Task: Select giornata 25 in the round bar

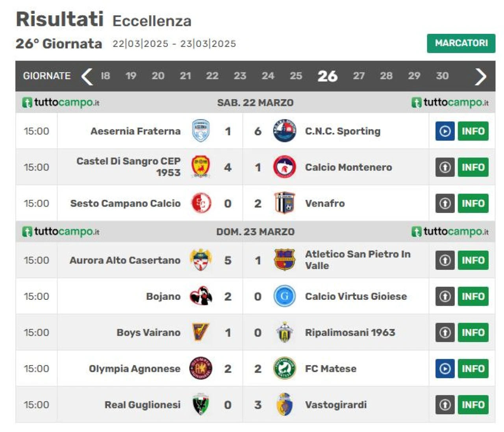Action: click(x=296, y=76)
